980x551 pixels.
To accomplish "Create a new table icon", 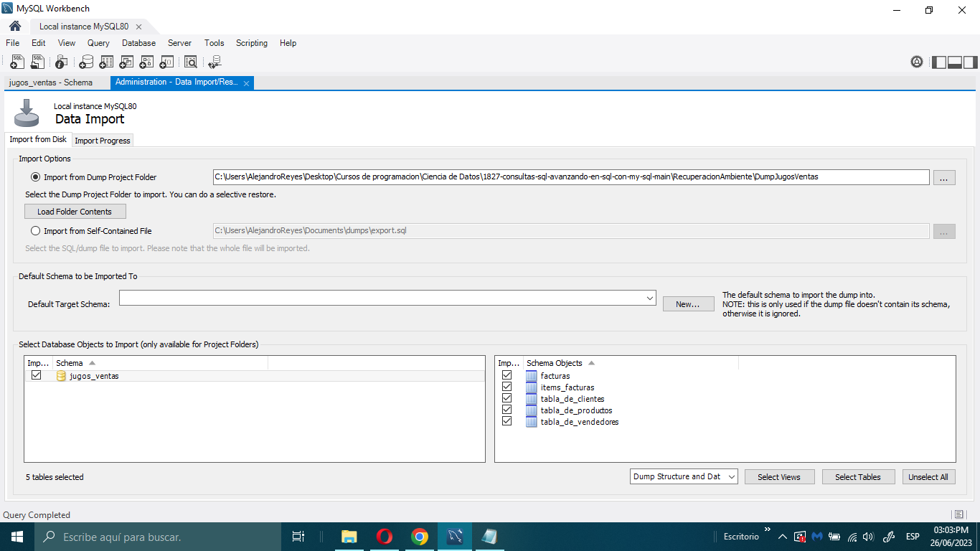I will (106, 62).
